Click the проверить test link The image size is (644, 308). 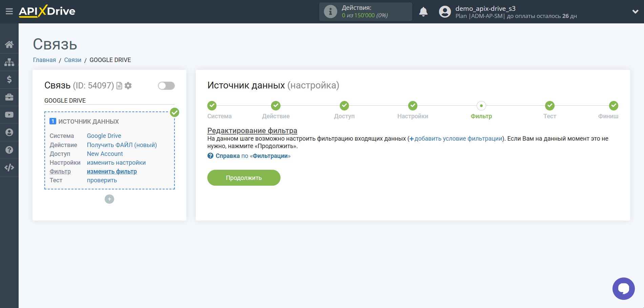point(102,180)
